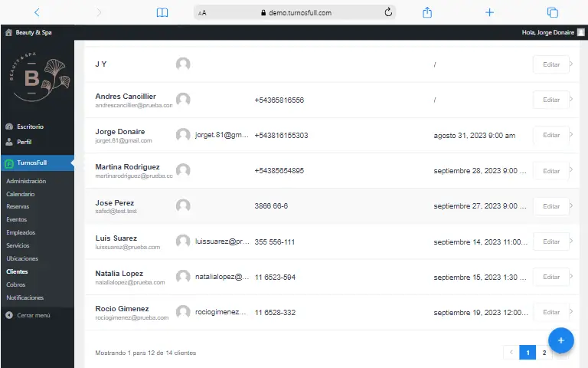This screenshot has height=368, width=588.
Task: Click Editar for Jose Perez
Action: (550, 205)
